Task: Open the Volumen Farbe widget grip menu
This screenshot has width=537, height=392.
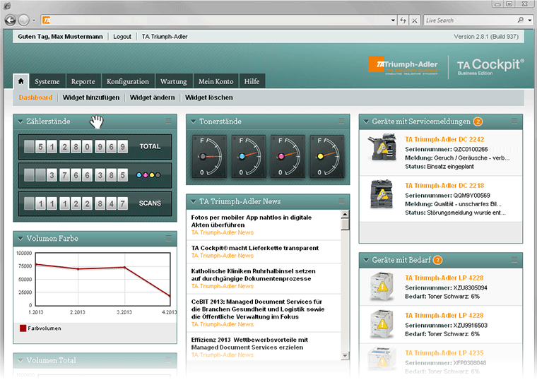Action: (168, 238)
